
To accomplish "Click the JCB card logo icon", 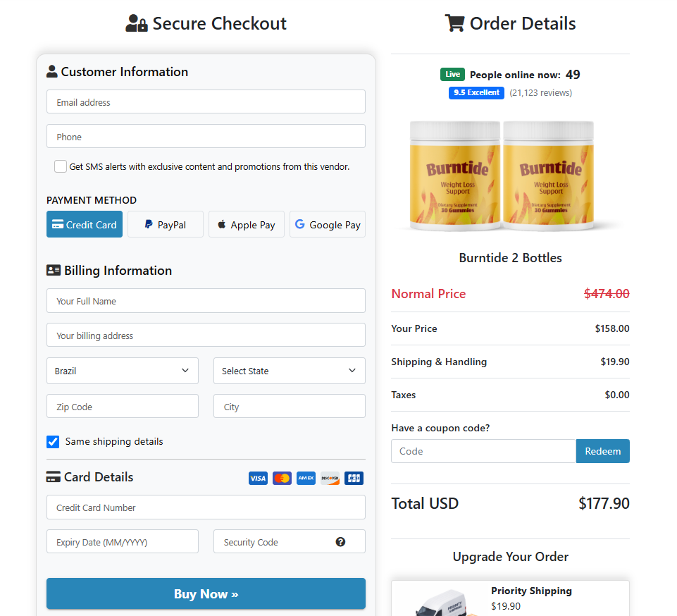I will coord(354,478).
